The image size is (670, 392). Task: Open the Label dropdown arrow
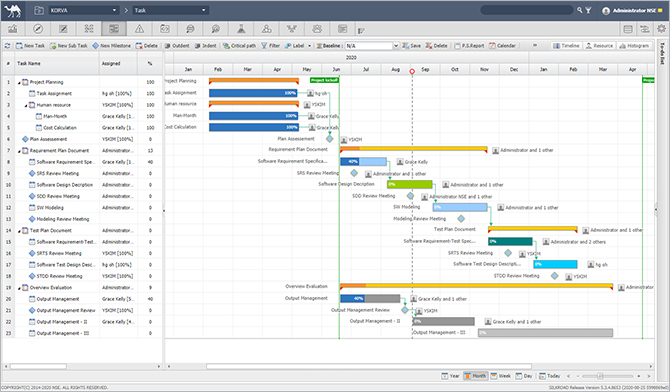tap(309, 46)
